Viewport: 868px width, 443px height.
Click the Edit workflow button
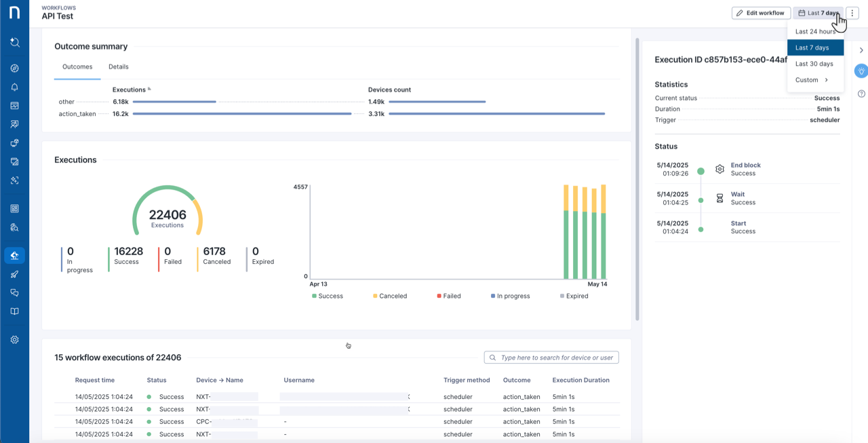coord(760,13)
